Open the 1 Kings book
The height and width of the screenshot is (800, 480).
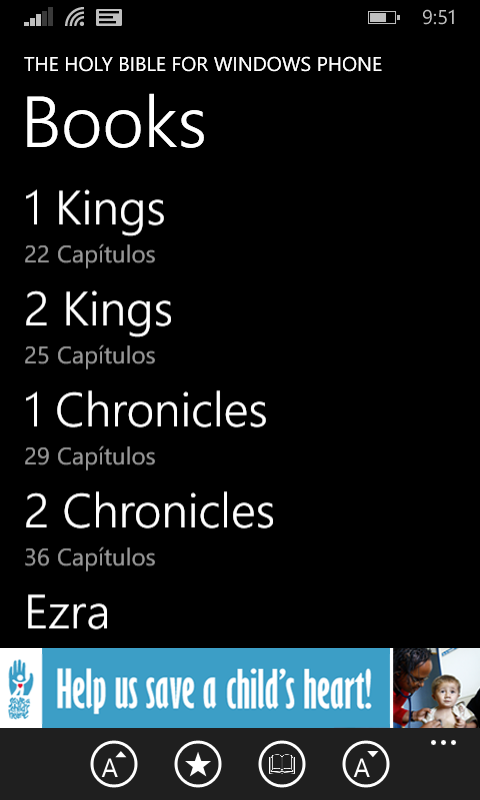click(x=95, y=209)
